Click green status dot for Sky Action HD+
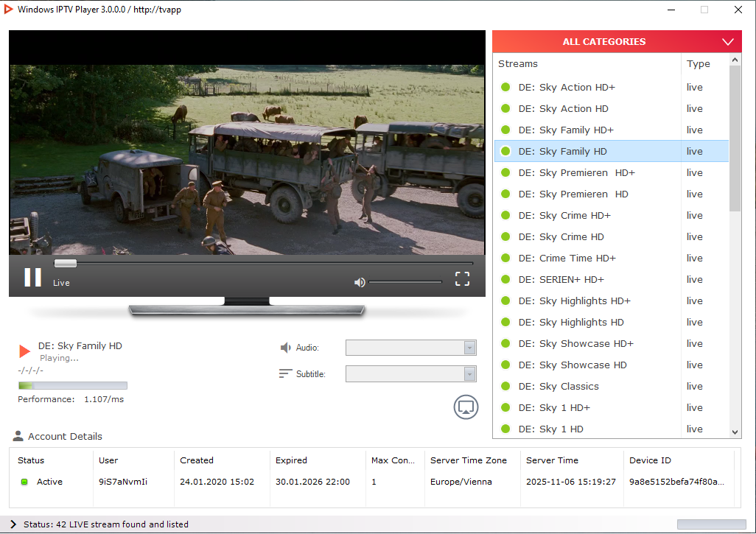Image resolution: width=756 pixels, height=534 pixels. coord(505,87)
